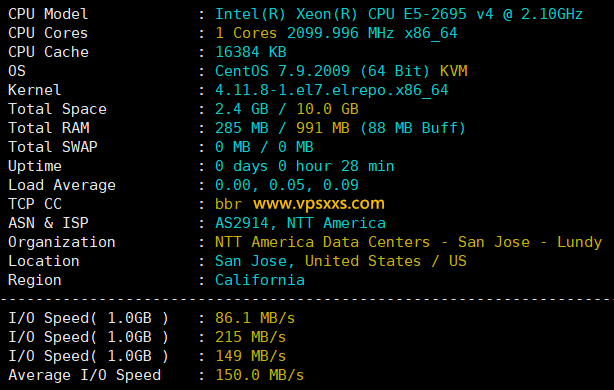Click the 'Region' label
The width and height of the screenshot is (614, 390).
pyautogui.click(x=35, y=280)
